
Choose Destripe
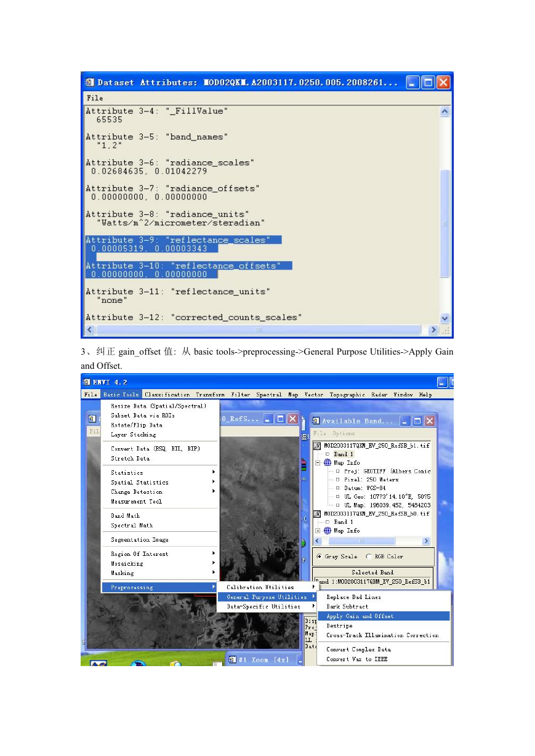coord(384,625)
